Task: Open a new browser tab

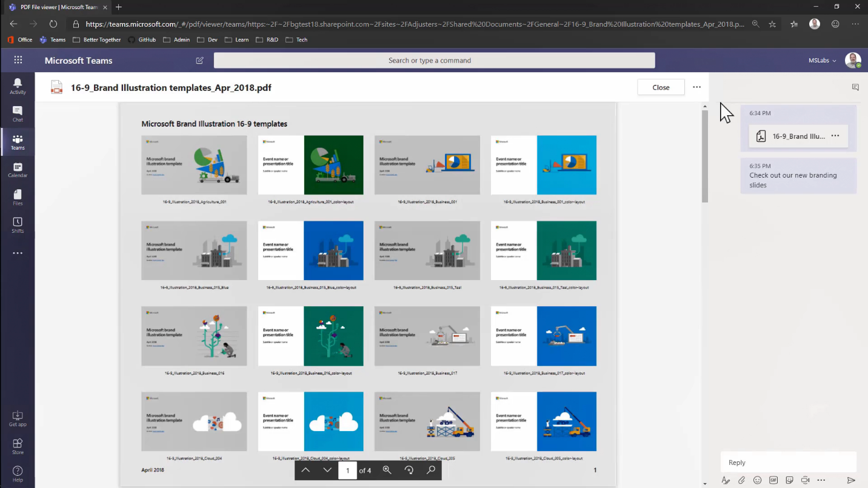Action: click(119, 7)
